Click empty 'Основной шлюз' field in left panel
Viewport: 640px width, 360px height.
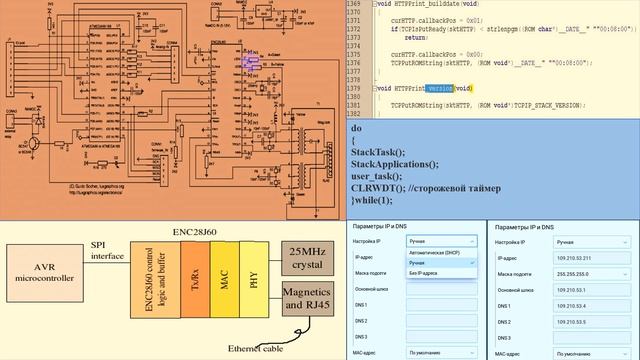[442, 289]
